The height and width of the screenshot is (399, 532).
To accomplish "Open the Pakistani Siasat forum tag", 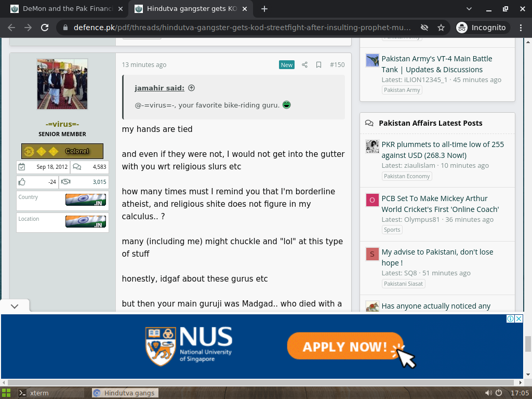I will coord(403,284).
